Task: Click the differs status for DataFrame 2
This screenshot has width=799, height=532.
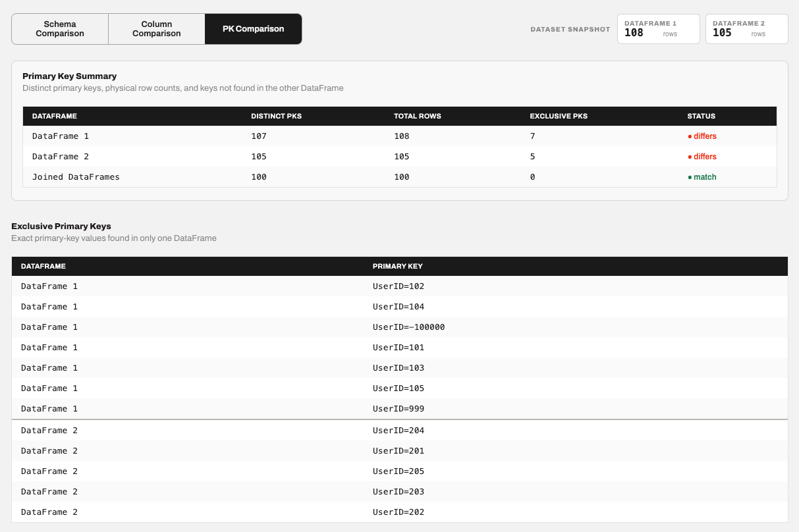Action: (x=702, y=157)
